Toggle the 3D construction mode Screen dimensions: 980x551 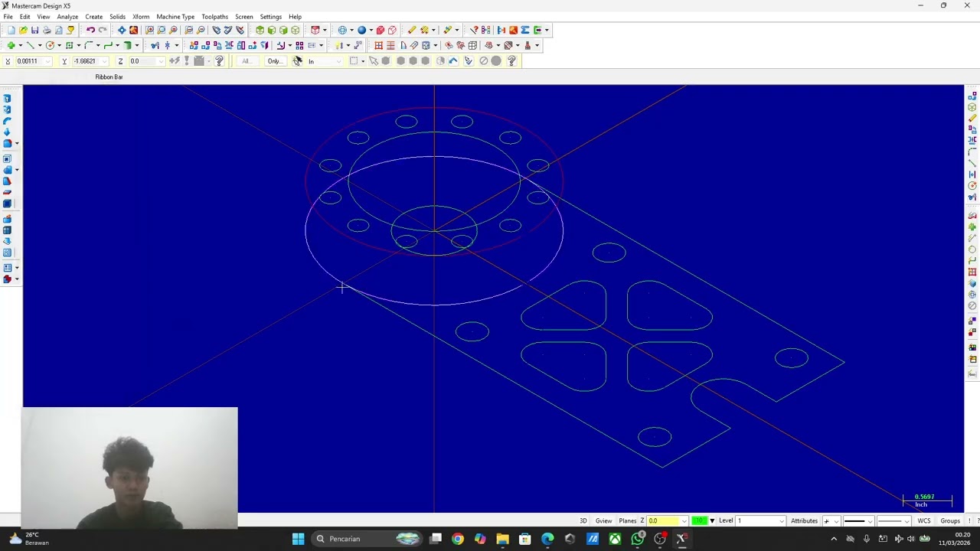(583, 521)
